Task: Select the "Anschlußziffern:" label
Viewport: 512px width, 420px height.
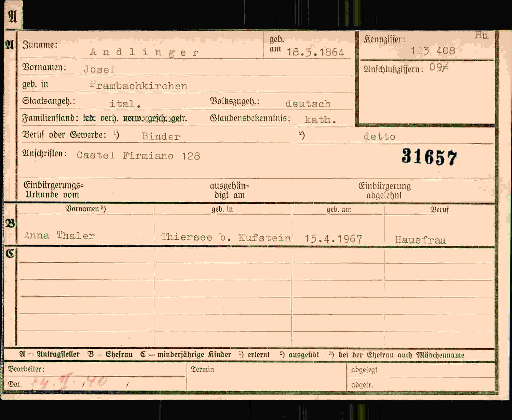Action: (393, 69)
